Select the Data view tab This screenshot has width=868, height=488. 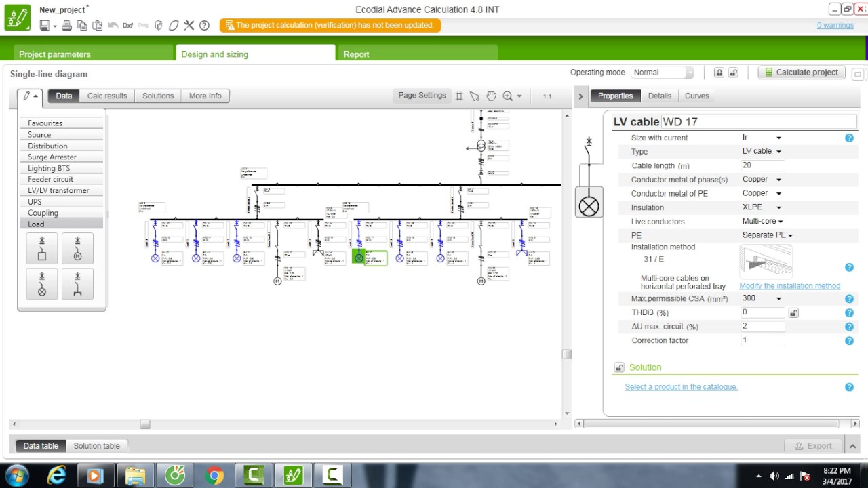pos(64,96)
